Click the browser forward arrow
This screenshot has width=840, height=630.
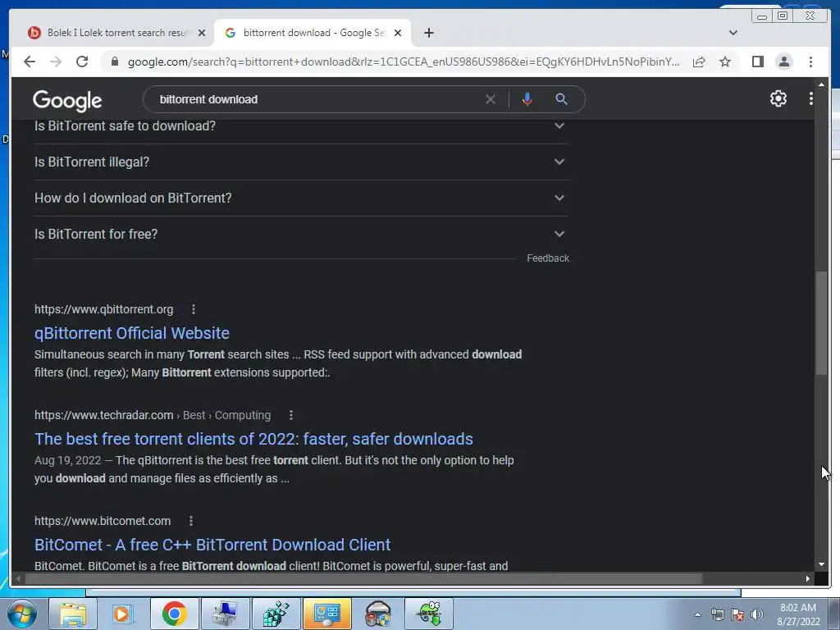[x=56, y=62]
